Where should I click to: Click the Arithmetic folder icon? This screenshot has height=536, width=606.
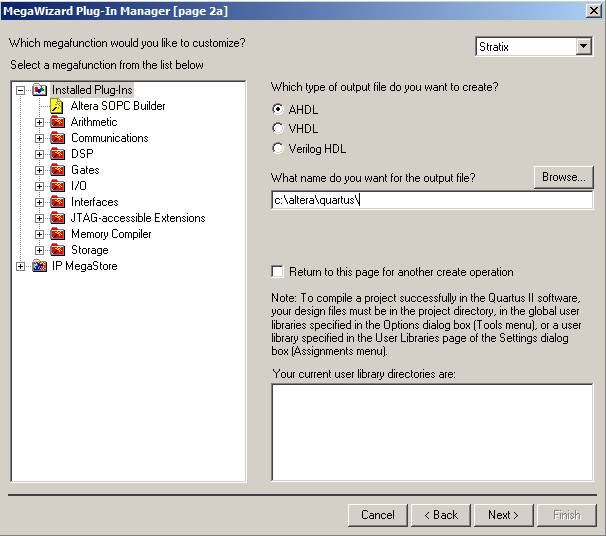pos(57,122)
